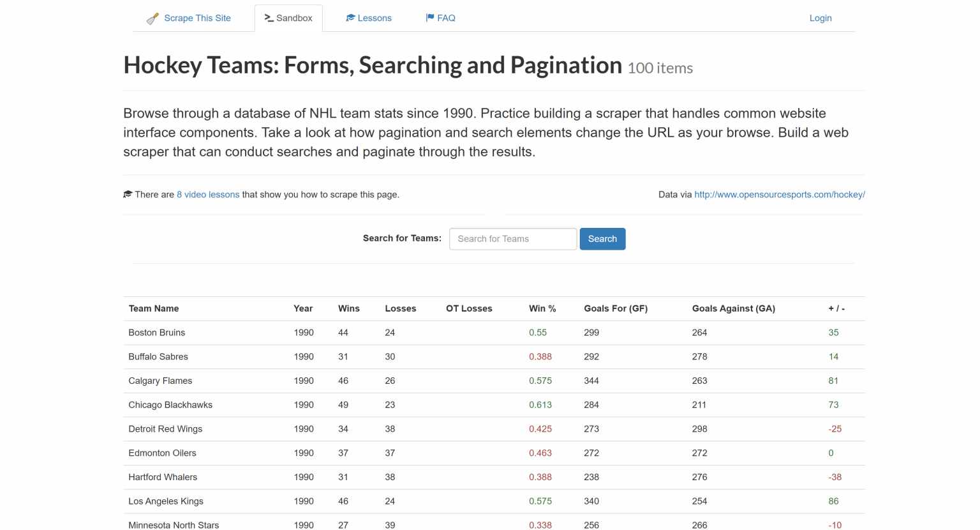Click the Login link
Image resolution: width=980 pixels, height=530 pixels.
click(820, 18)
